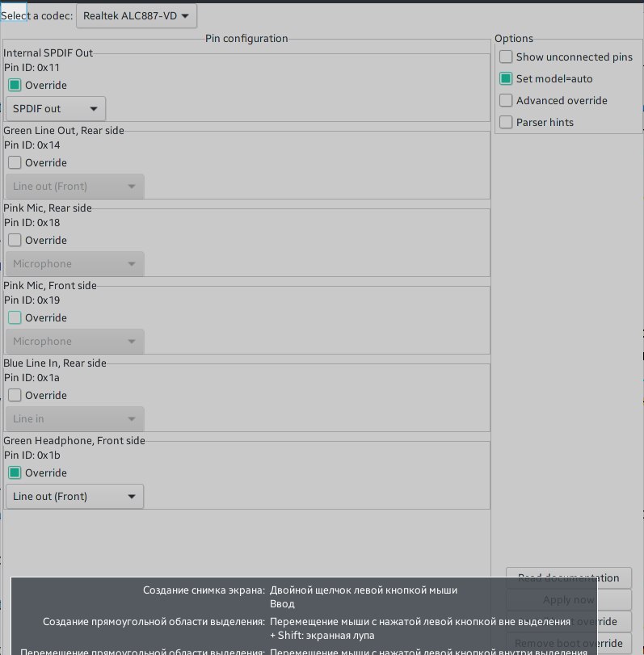644x655 pixels.
Task: Click the 'Pin ID: 0x14' text
Action: coord(32,145)
